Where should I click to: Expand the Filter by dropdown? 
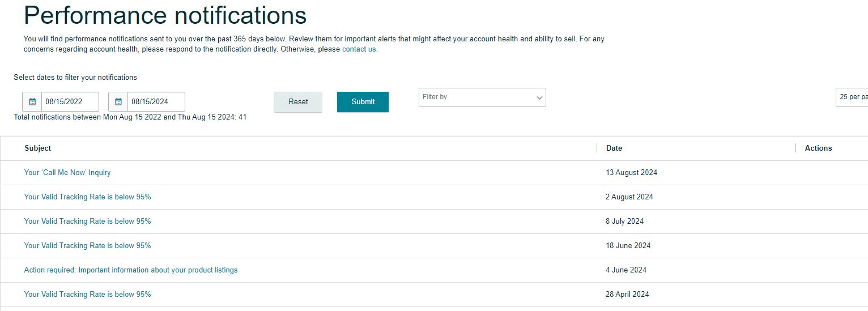(x=482, y=97)
